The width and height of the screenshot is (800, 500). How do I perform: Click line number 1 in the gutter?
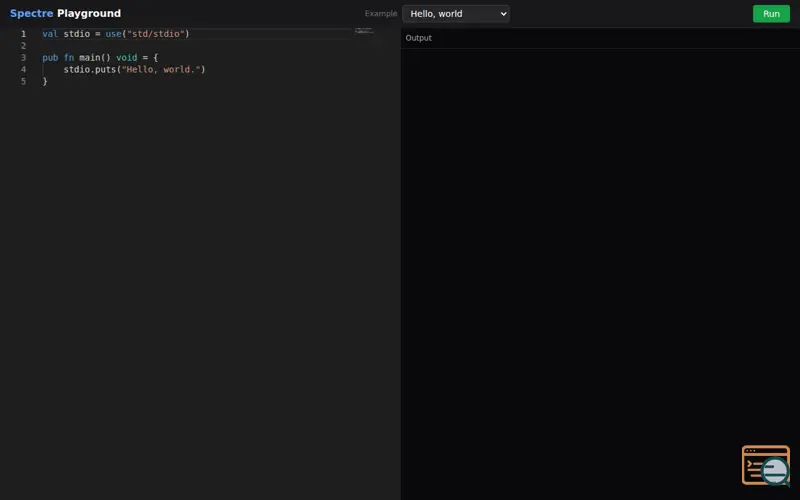coord(23,34)
